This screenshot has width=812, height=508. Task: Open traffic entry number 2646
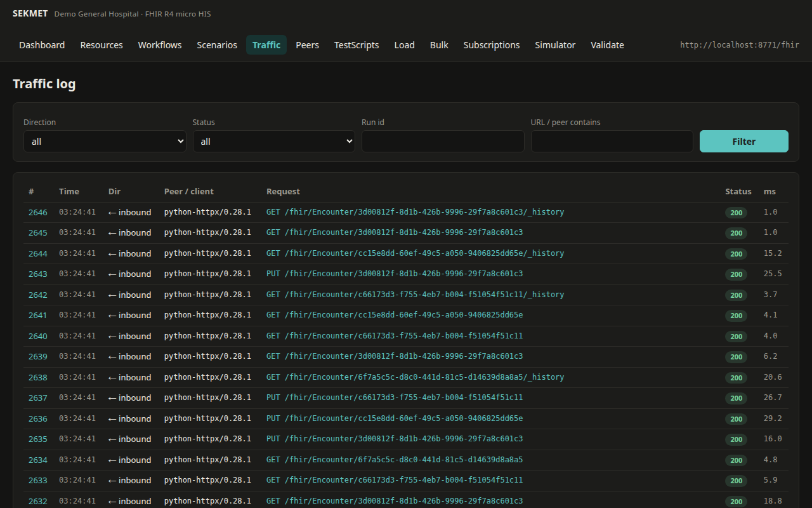[38, 212]
